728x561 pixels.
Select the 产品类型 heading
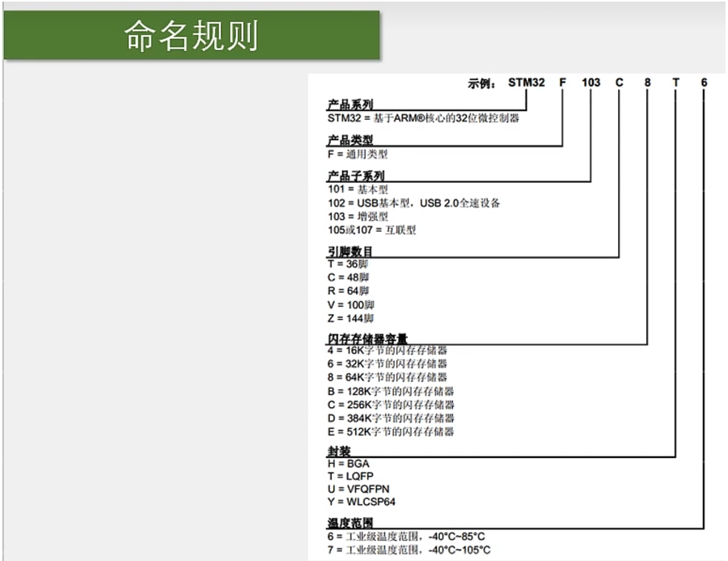[349, 141]
